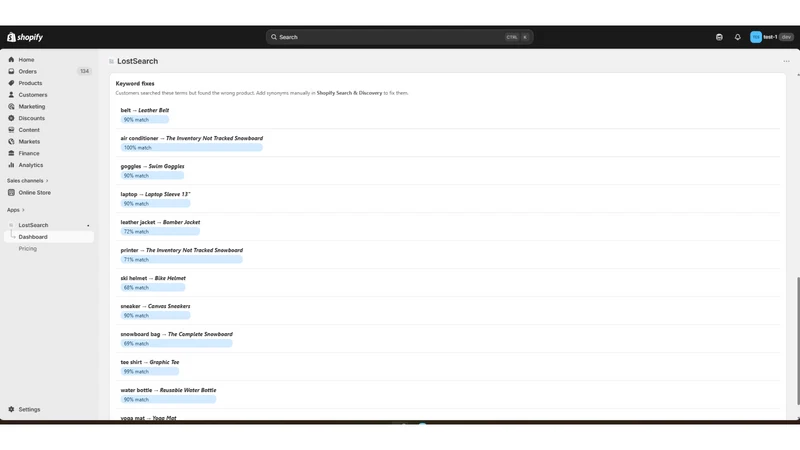The width and height of the screenshot is (800, 450).
Task: Click the 'goggles → Swim Goggles' row text
Action: pyautogui.click(x=153, y=166)
